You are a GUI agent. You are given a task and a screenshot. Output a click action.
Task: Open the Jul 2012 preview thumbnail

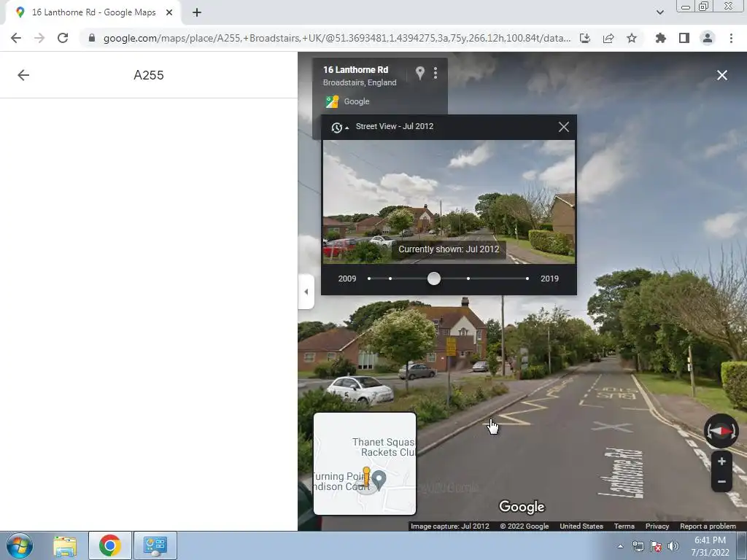(449, 202)
